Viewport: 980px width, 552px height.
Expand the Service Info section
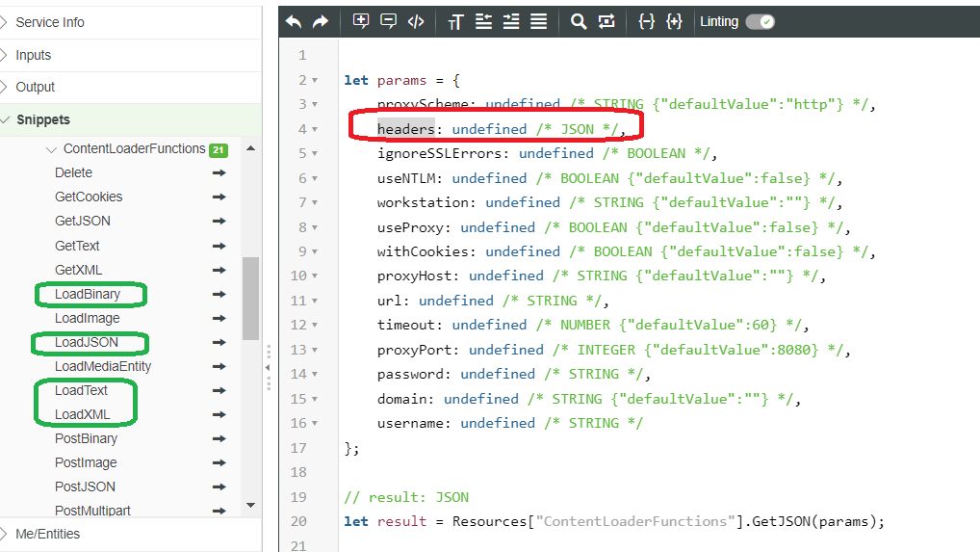click(50, 22)
